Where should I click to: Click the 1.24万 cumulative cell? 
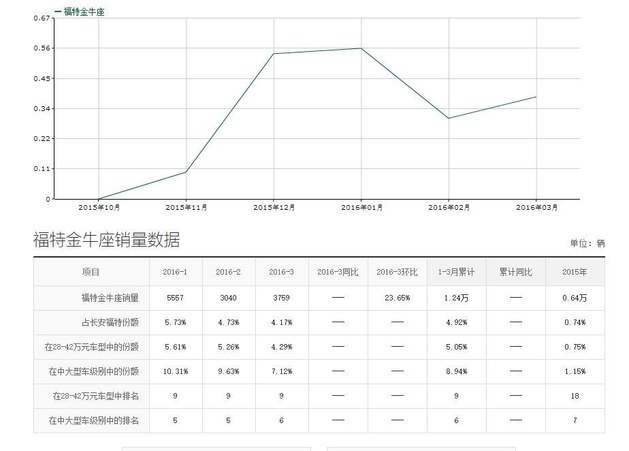pos(456,298)
